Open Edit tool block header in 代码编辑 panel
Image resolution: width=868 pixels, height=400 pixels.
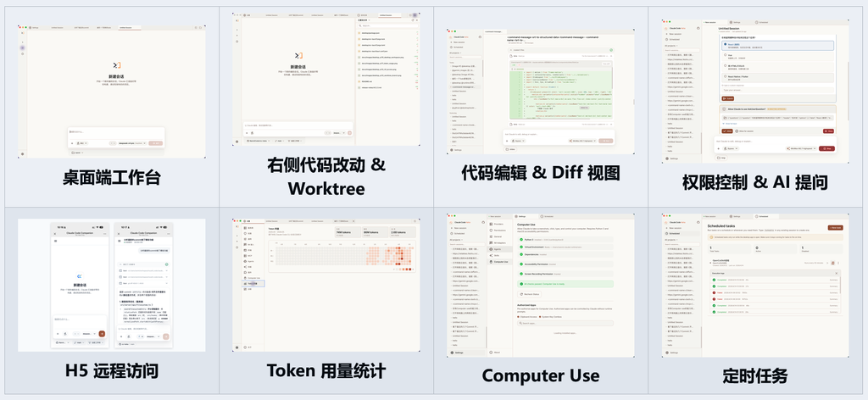561,56
